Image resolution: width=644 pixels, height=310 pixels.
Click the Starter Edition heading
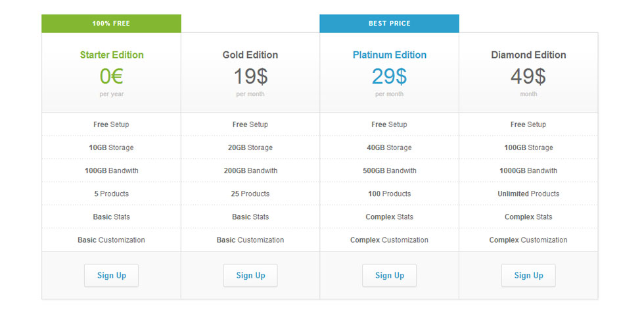(112, 55)
